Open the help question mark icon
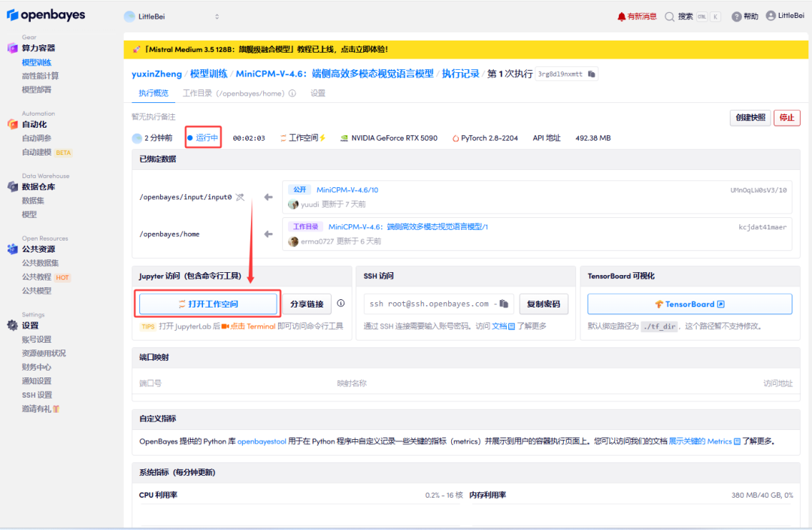Viewport: 812px width, 530px height. (736, 17)
